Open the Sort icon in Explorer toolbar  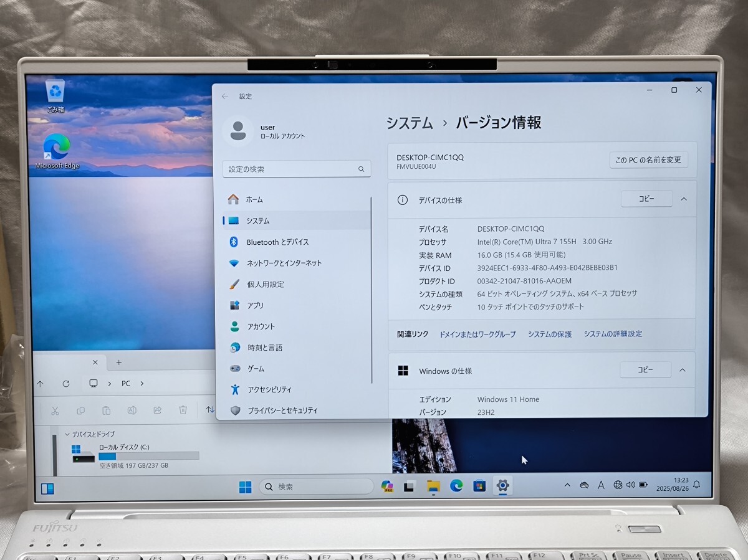209,410
